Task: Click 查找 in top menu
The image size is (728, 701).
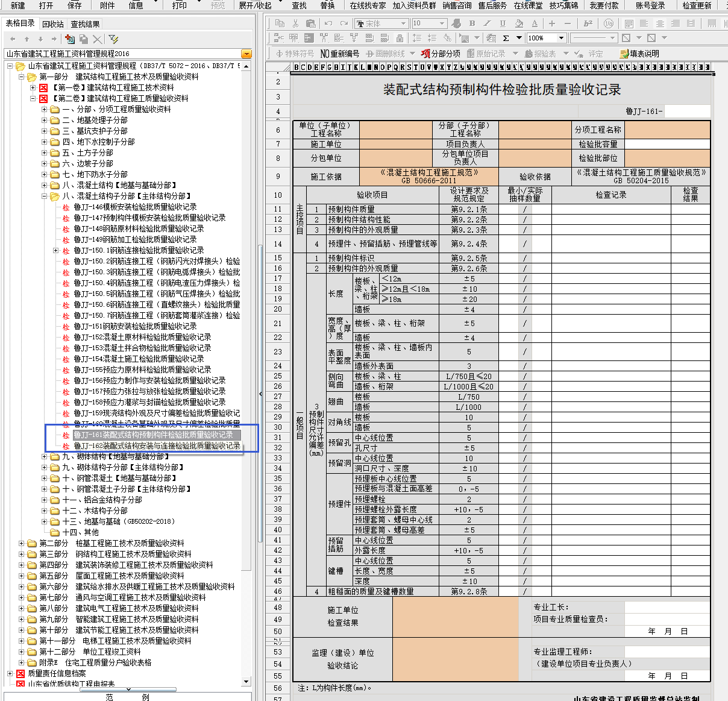Action: click(300, 5)
